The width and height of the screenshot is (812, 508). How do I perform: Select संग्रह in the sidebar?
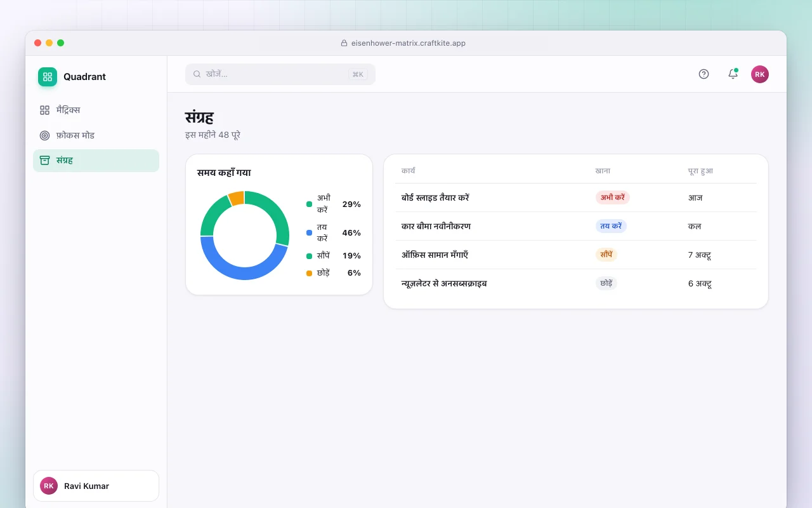coord(96,161)
